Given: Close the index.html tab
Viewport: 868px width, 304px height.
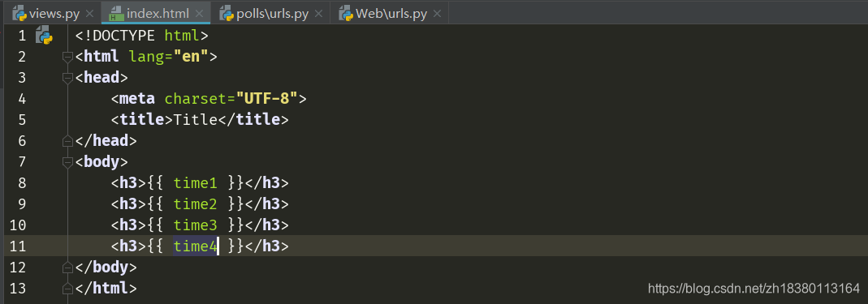Looking at the screenshot, I should [x=199, y=14].
